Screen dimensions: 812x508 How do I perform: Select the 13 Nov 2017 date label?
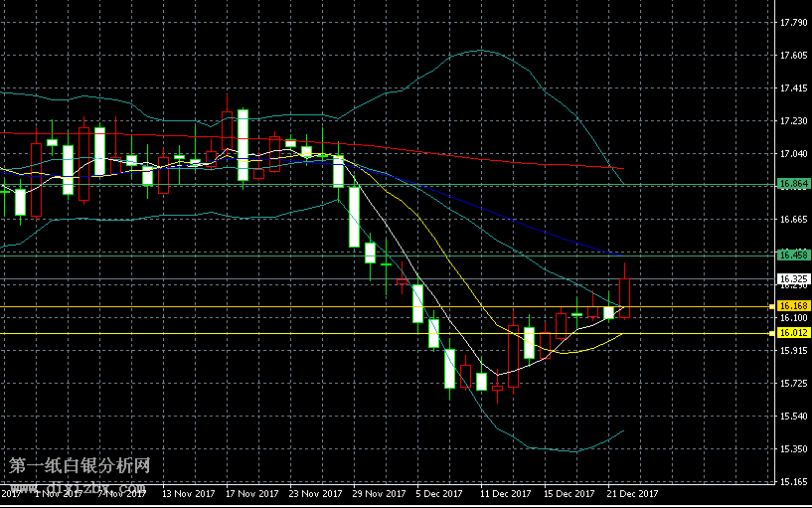(188, 493)
